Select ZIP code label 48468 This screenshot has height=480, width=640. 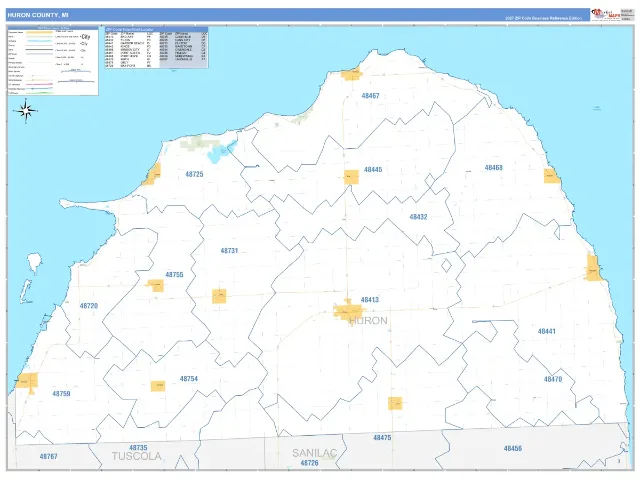[493, 168]
